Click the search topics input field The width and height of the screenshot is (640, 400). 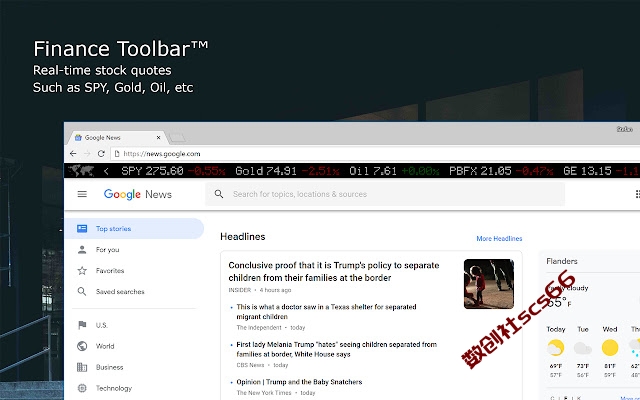pyautogui.click(x=385, y=194)
